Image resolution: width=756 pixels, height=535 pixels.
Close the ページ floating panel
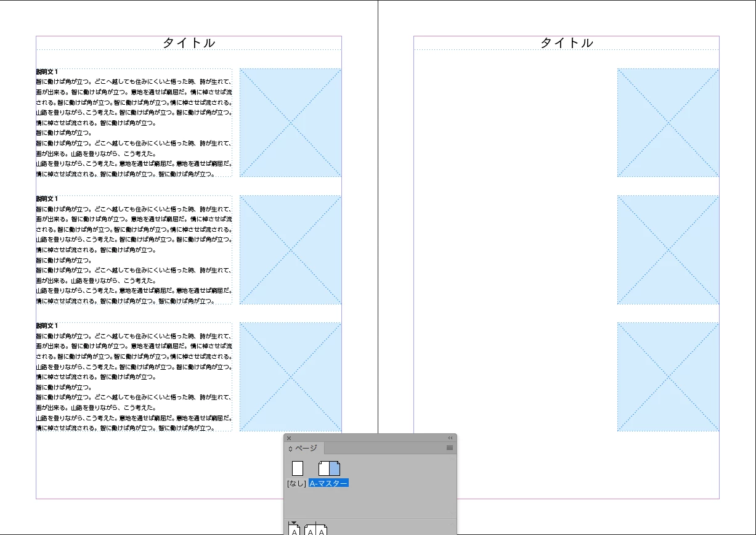(289, 438)
